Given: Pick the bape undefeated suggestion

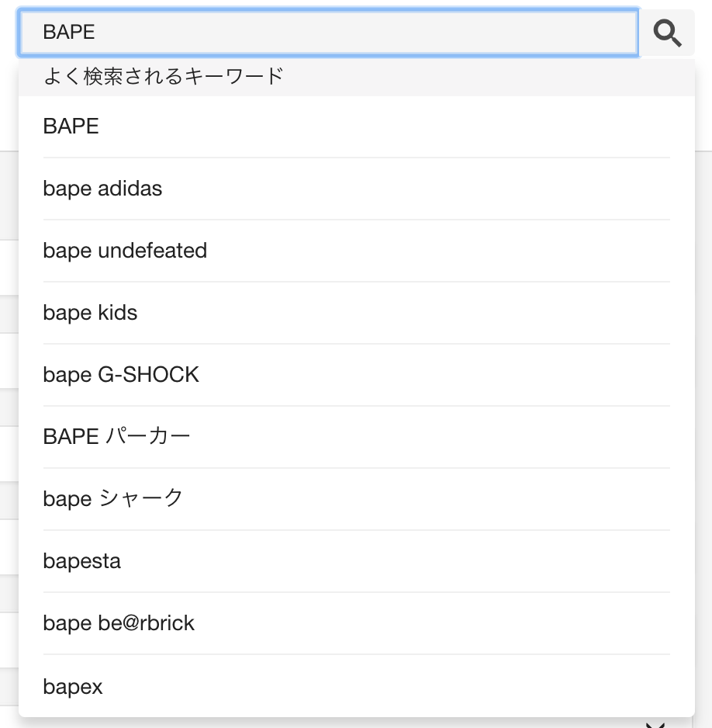Looking at the screenshot, I should pyautogui.click(x=356, y=251).
